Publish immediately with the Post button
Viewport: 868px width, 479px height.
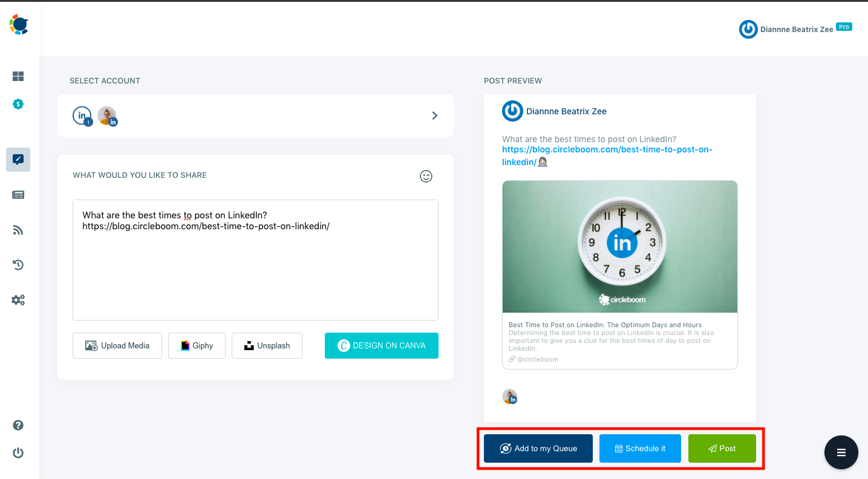point(722,448)
